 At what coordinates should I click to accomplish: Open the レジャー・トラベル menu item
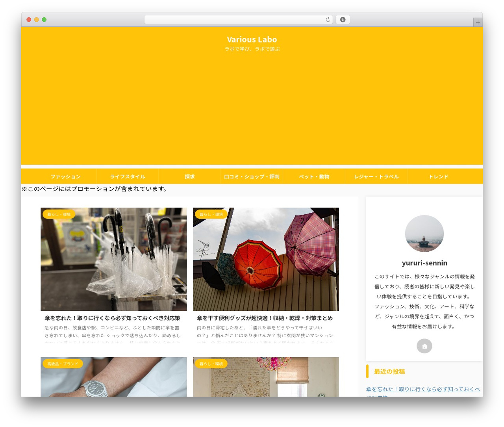click(376, 176)
